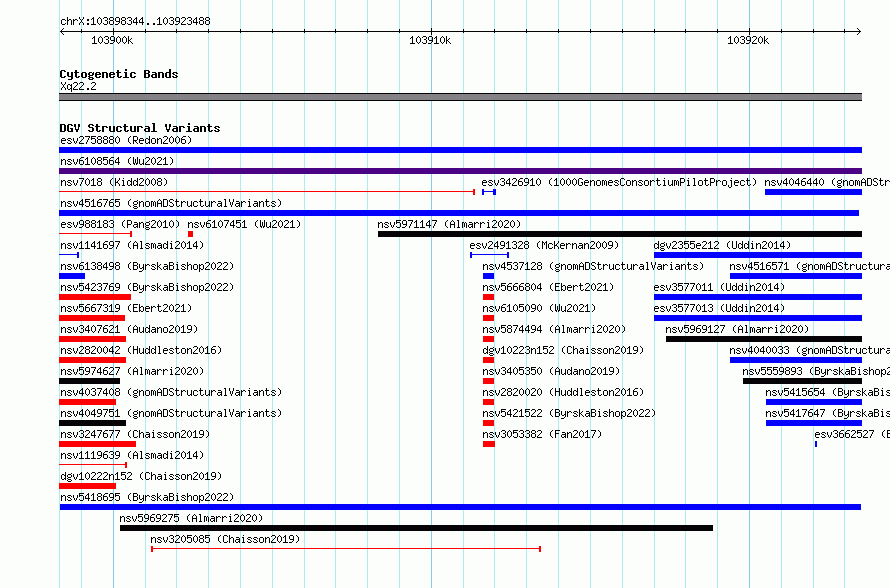
Task: Click nsv2820042 (Huddleston2016) label
Action: (x=141, y=350)
